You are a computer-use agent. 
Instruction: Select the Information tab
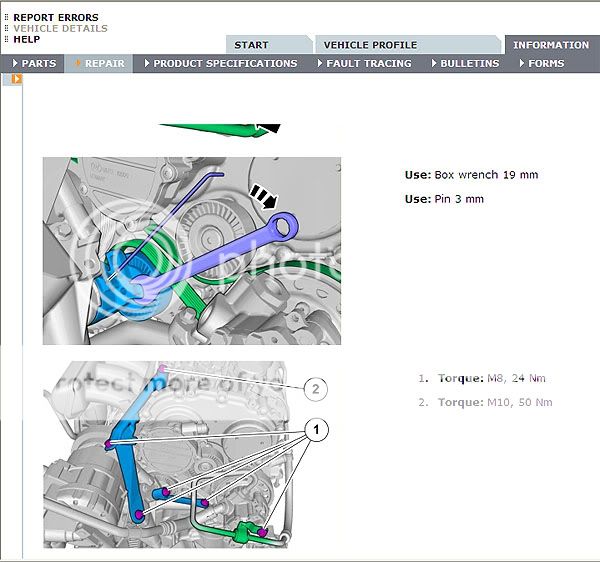tap(551, 45)
